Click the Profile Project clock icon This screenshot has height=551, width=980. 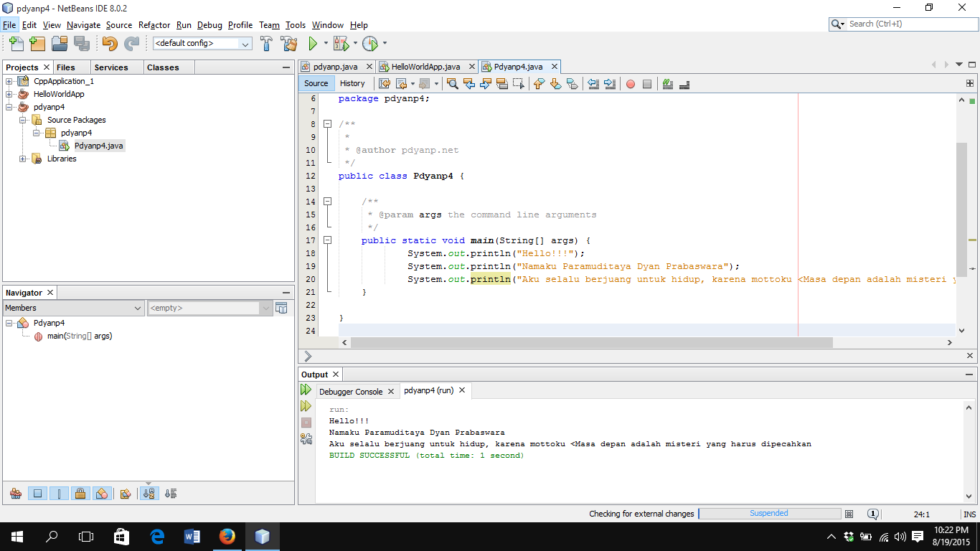coord(369,44)
